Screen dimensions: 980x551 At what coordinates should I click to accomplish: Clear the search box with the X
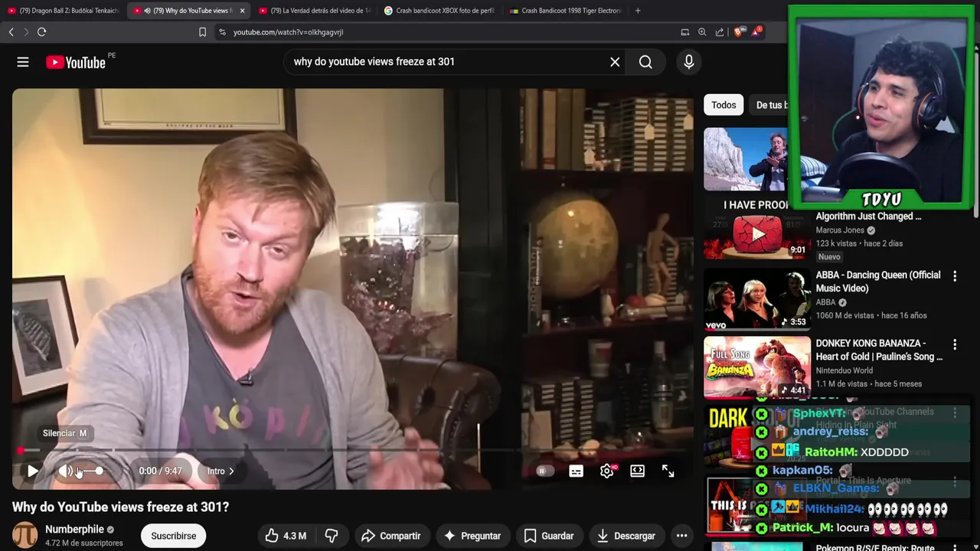(615, 62)
